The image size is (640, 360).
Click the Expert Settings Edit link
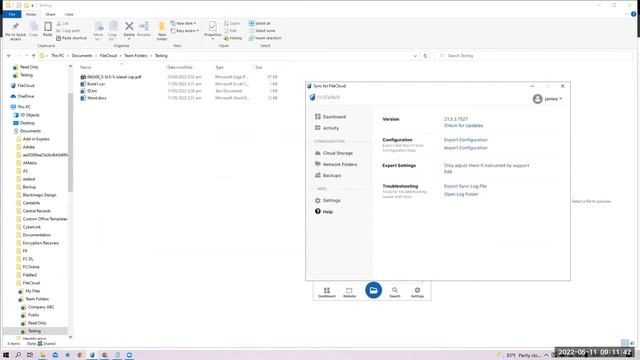(x=448, y=172)
